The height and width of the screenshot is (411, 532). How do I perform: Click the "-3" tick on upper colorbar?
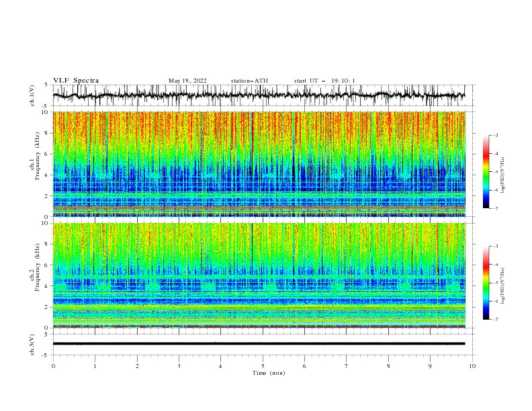[x=496, y=135]
